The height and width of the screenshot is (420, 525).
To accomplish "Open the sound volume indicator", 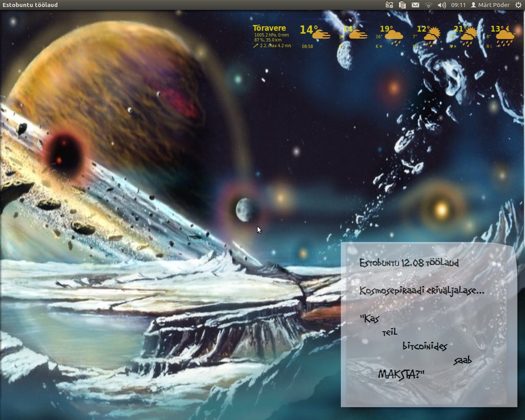I will [x=442, y=5].
